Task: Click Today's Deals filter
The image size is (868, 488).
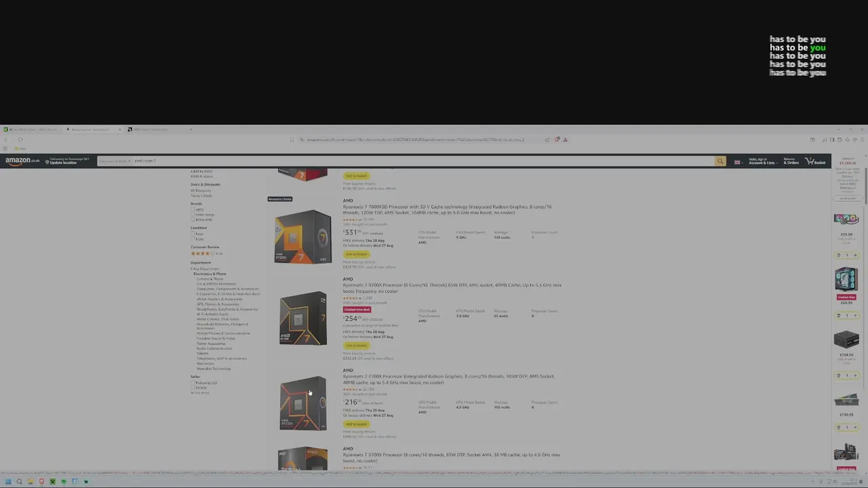Action: pyautogui.click(x=201, y=195)
